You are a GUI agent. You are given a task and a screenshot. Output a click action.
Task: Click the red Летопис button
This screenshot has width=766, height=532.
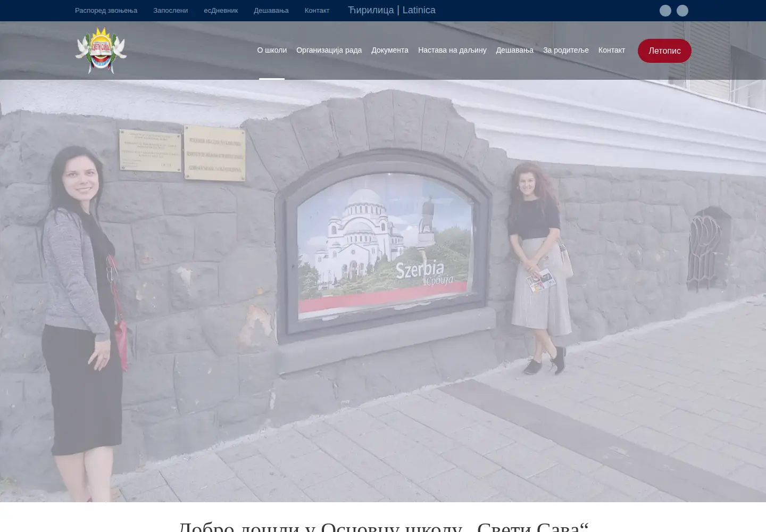point(664,51)
